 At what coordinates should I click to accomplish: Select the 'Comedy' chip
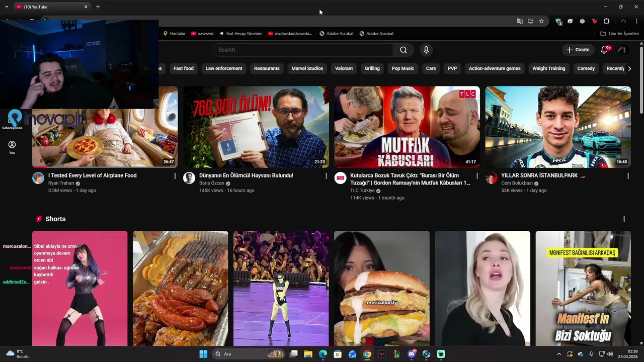click(586, 68)
